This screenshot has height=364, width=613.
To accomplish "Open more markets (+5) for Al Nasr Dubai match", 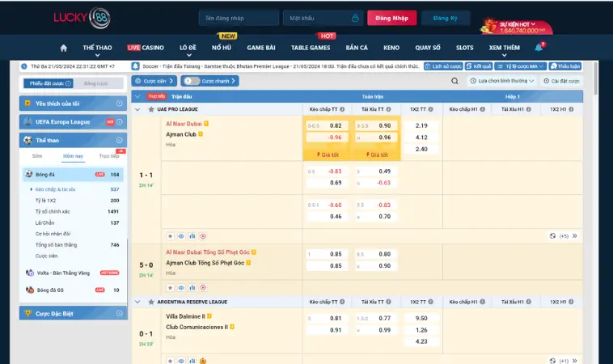I will [564, 236].
